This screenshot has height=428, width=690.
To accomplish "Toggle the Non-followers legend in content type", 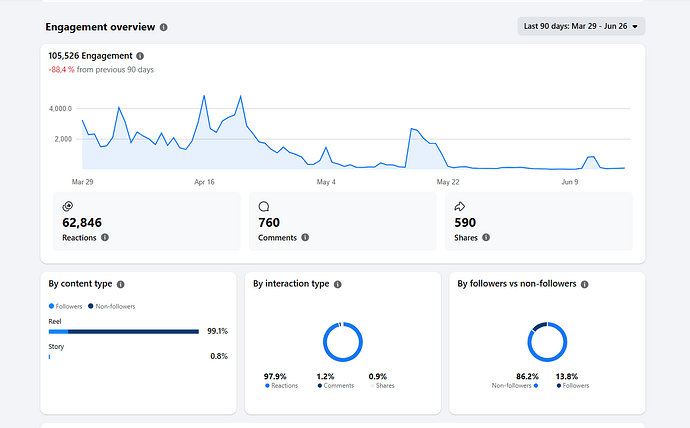I will [112, 307].
